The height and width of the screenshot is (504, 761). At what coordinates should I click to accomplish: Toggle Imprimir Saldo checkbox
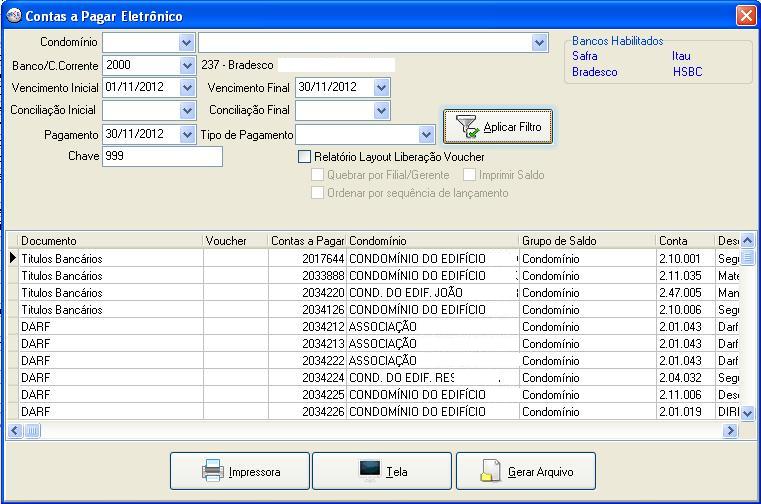tap(469, 175)
